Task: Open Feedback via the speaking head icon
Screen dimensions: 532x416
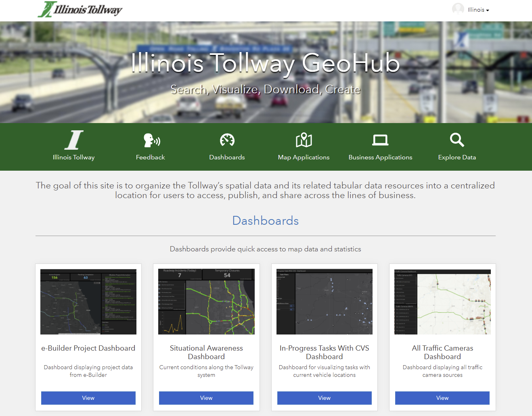Action: coord(151,140)
